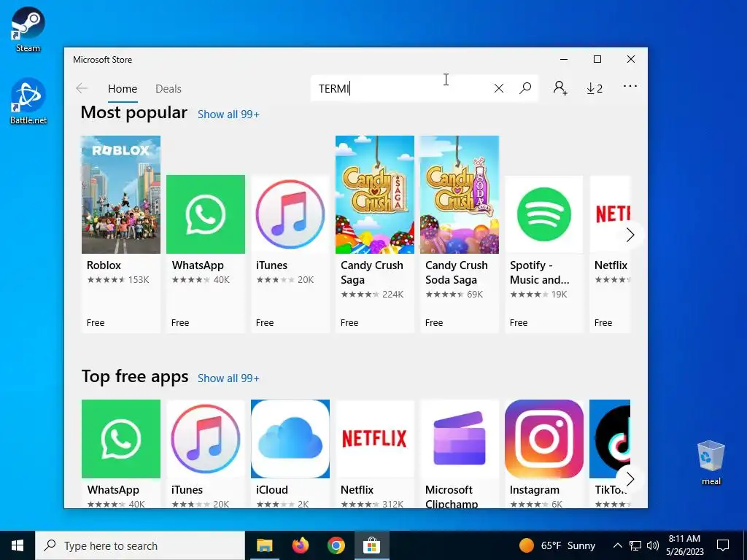The height and width of the screenshot is (560, 747).
Task: Advance Top free apps row with right chevron
Action: (x=630, y=479)
